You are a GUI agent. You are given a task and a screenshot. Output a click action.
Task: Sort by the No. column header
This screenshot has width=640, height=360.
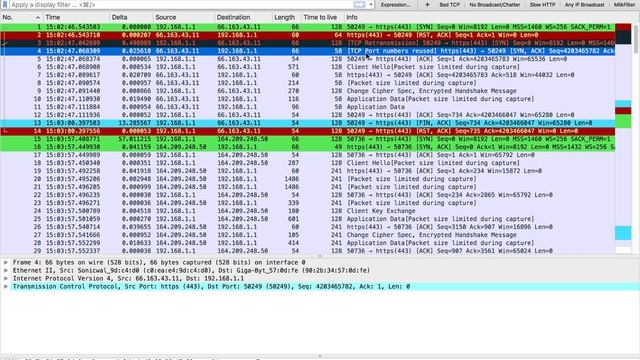(22, 17)
